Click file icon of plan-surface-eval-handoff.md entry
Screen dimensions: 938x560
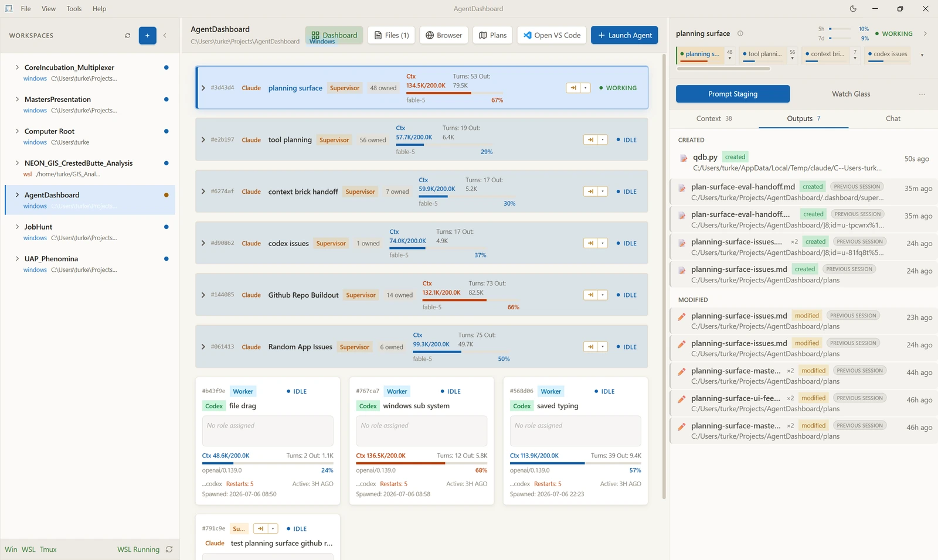click(x=682, y=188)
